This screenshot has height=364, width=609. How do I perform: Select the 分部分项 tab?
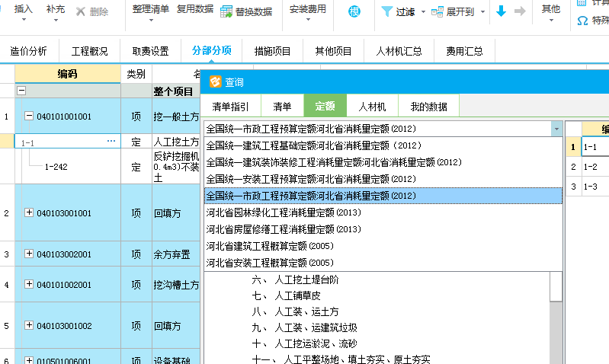point(212,51)
